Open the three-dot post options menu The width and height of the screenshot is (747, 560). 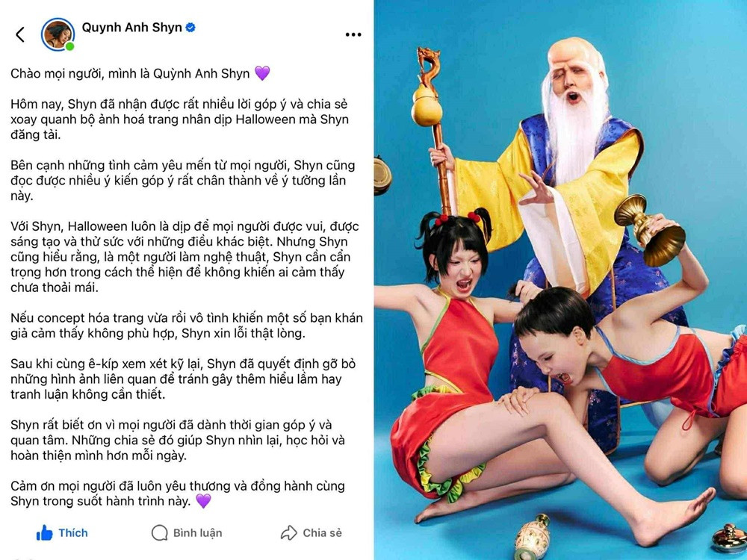click(353, 34)
